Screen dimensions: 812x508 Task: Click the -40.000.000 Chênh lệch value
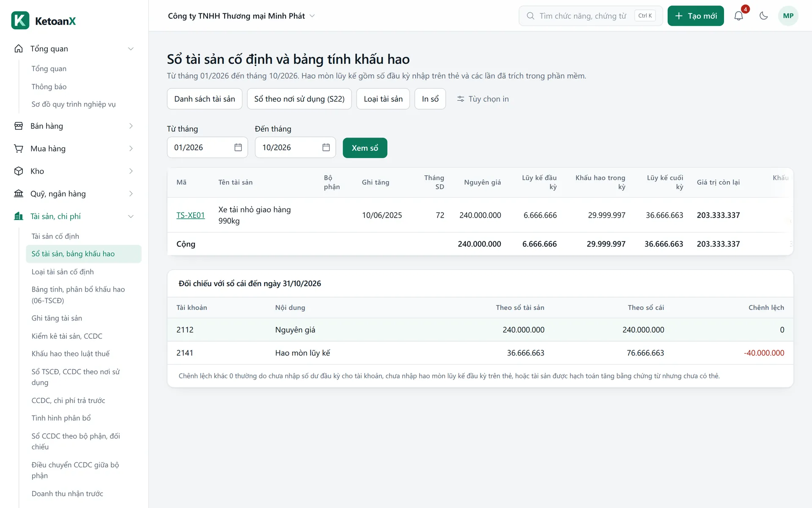[x=764, y=353]
